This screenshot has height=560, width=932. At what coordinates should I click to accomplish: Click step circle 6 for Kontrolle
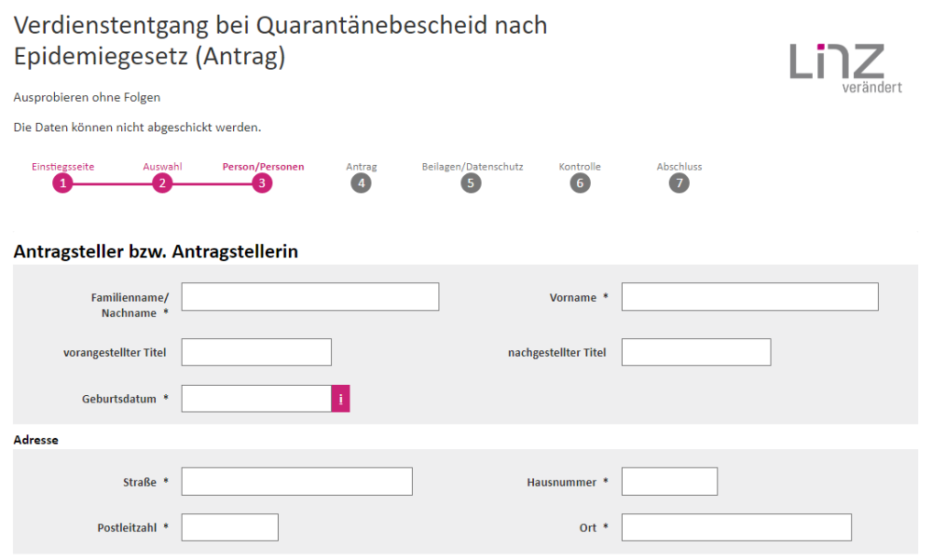(x=580, y=183)
